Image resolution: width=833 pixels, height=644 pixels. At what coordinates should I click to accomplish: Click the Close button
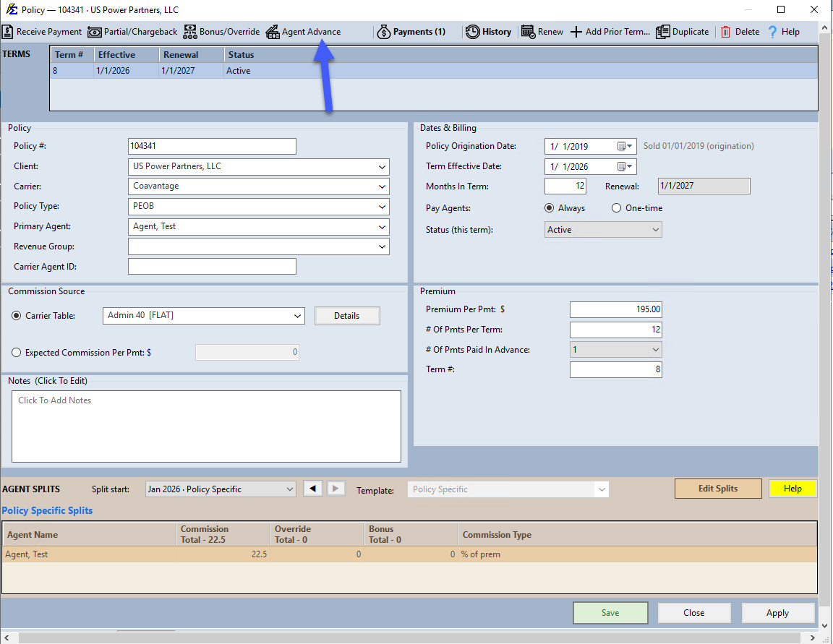click(x=694, y=613)
